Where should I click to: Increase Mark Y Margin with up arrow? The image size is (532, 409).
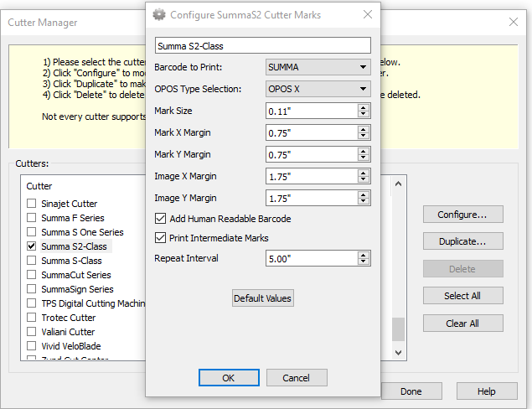(x=364, y=151)
